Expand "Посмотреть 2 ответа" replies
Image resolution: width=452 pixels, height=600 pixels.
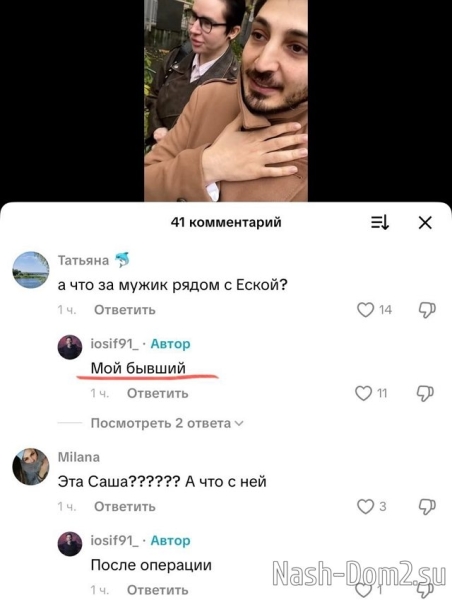point(167,423)
